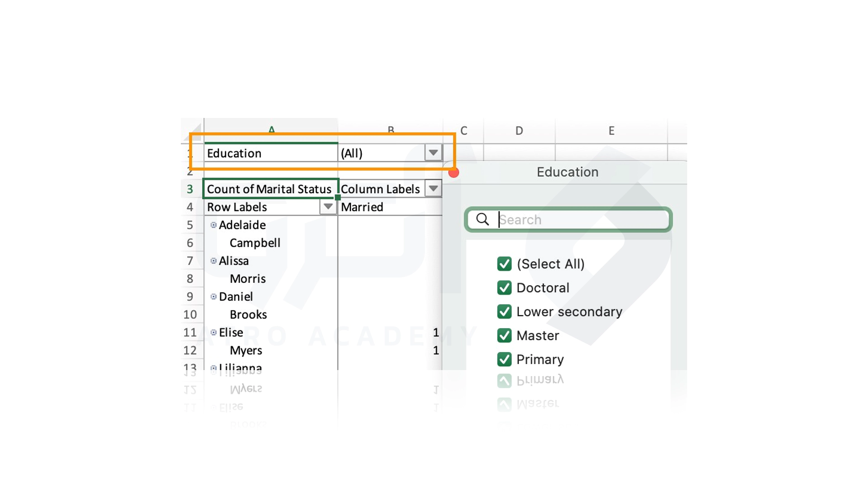This screenshot has width=868, height=488.
Task: Uncheck the Primary education checkbox
Action: tap(505, 359)
